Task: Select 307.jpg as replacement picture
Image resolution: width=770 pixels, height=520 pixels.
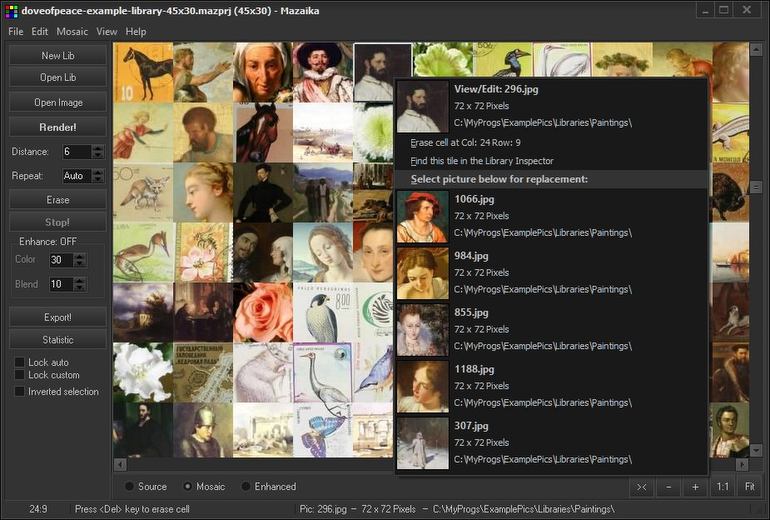Action: [551, 443]
